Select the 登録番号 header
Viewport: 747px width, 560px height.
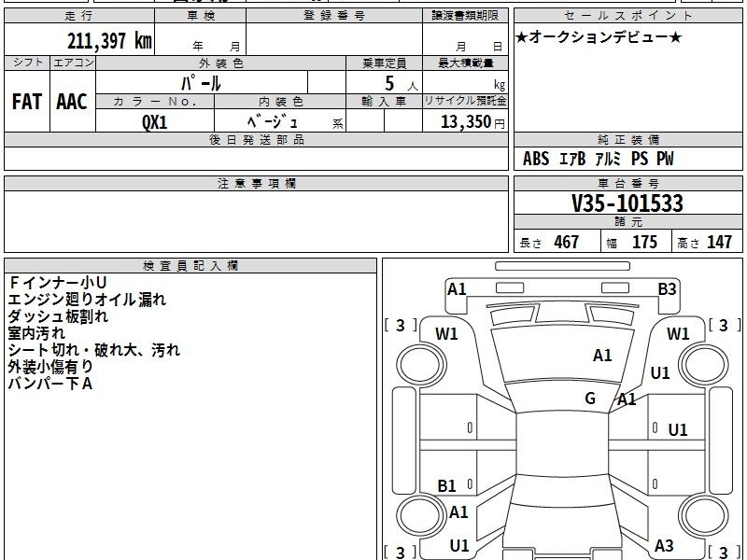(334, 16)
